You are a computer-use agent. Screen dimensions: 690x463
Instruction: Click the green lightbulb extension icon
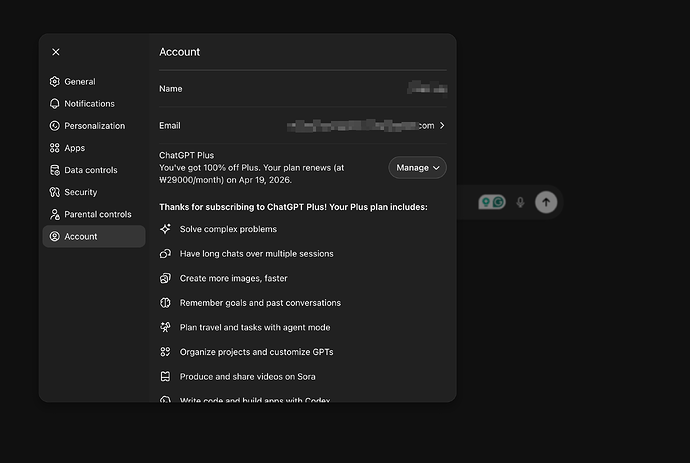pos(485,202)
